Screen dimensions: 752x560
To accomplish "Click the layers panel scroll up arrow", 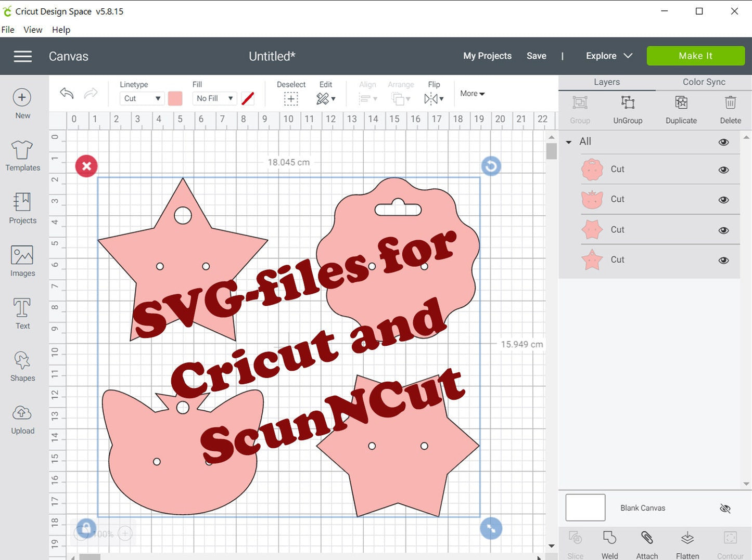I will 746,138.
